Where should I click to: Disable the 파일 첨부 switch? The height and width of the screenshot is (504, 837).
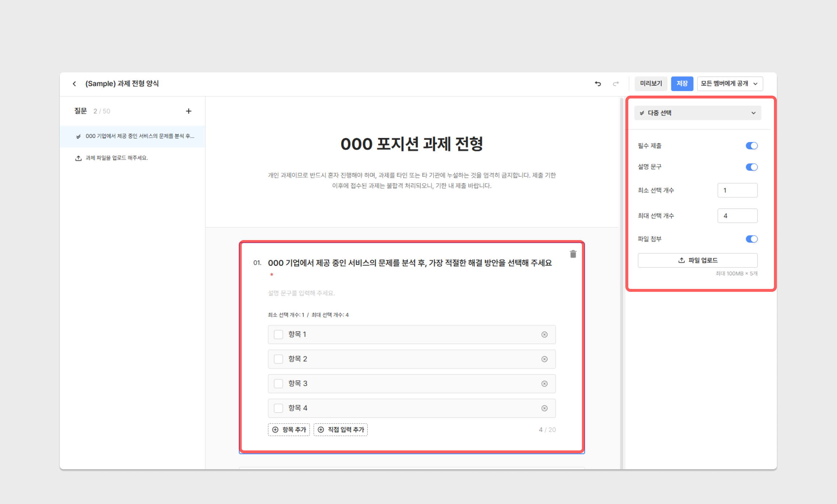point(751,239)
